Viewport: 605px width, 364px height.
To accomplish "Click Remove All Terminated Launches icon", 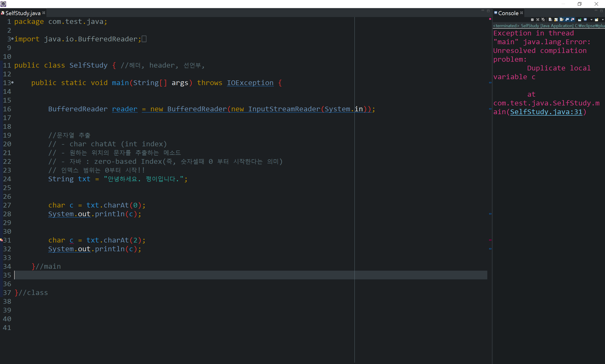I will tap(543, 20).
